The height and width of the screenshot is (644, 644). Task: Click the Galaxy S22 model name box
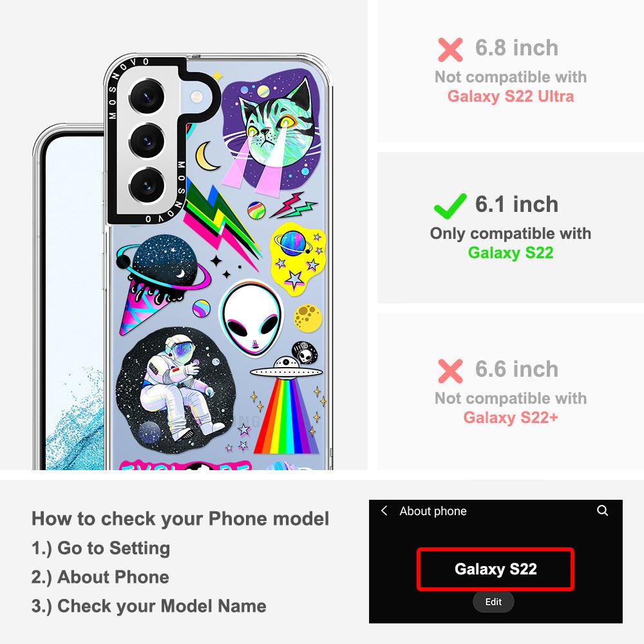click(x=495, y=569)
